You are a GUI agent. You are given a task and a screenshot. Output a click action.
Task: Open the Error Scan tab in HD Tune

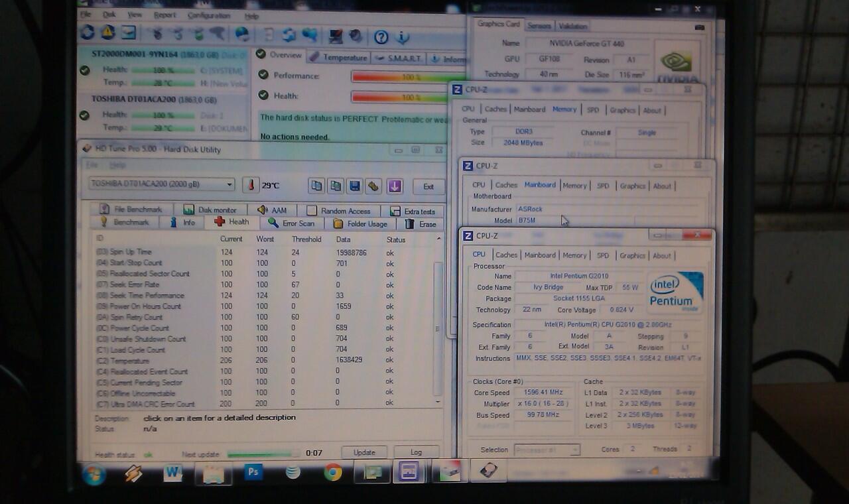tap(292, 223)
